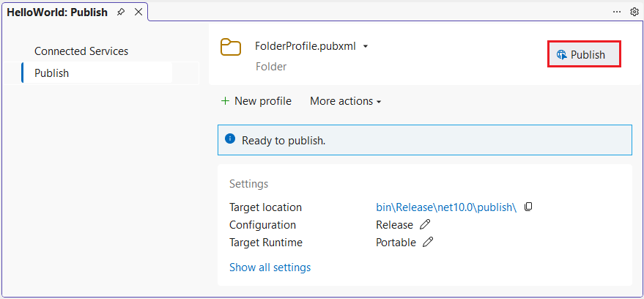This screenshot has height=299, width=644.
Task: Select the HelloWorld: Publish document tab
Action: point(57,12)
